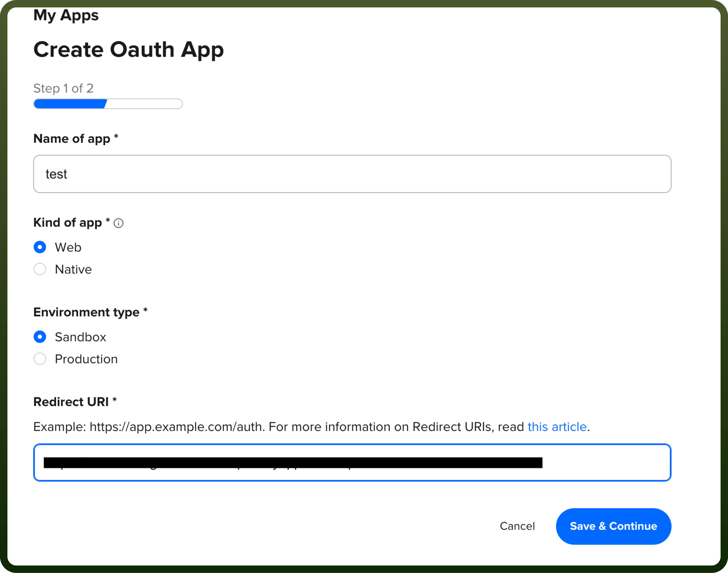This screenshot has height=573, width=728.
Task: Click the 'Step 1 of 2' text
Action: click(x=64, y=88)
